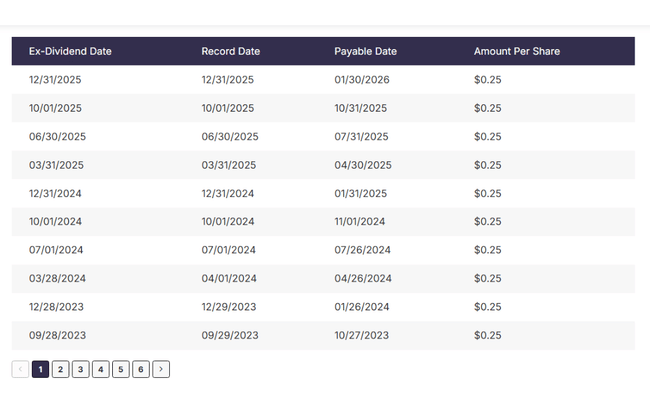Click the previous page left chevron

(x=20, y=369)
